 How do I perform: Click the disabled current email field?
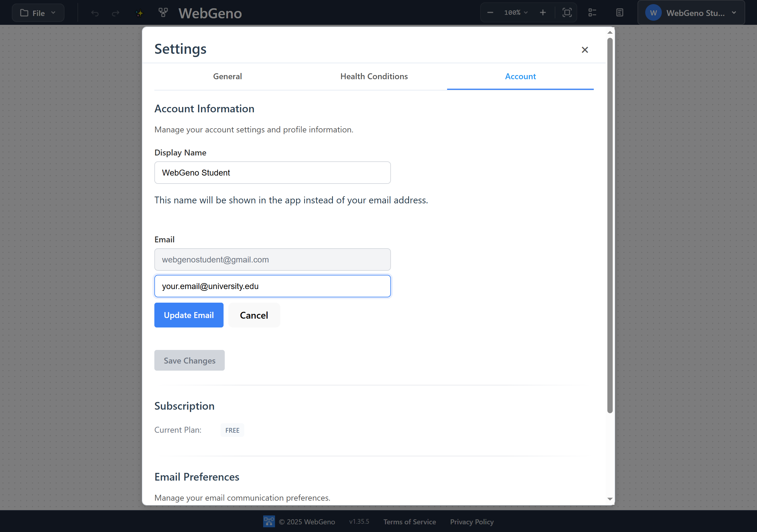pyautogui.click(x=272, y=259)
